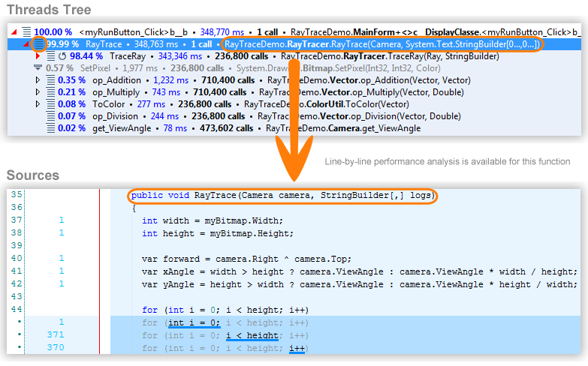Click the filtered-node icon beside SetPixel 0.57 %

click(x=38, y=68)
